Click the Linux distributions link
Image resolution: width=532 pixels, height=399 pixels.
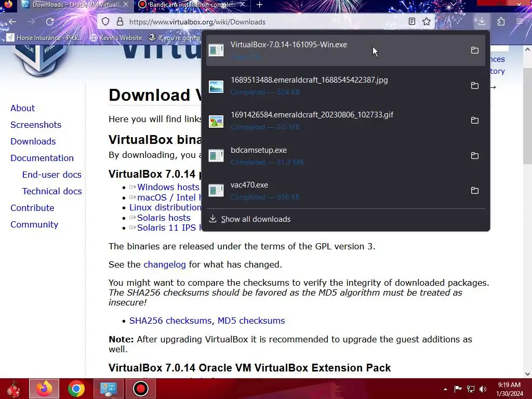click(165, 207)
